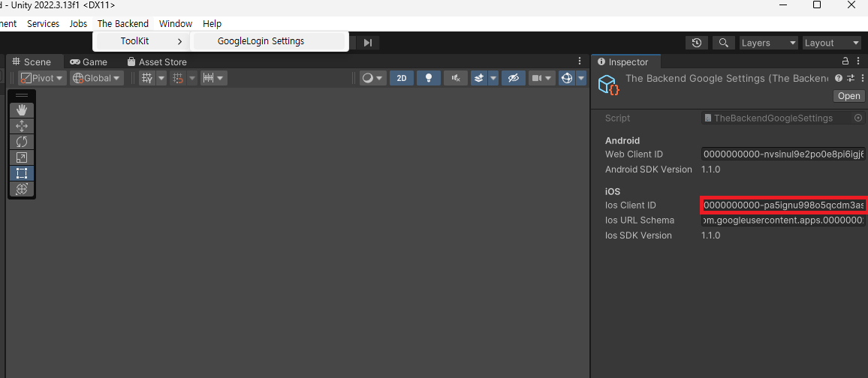Screen dimensions: 868x378
Task: Click the Ios Client ID field
Action: pos(782,205)
